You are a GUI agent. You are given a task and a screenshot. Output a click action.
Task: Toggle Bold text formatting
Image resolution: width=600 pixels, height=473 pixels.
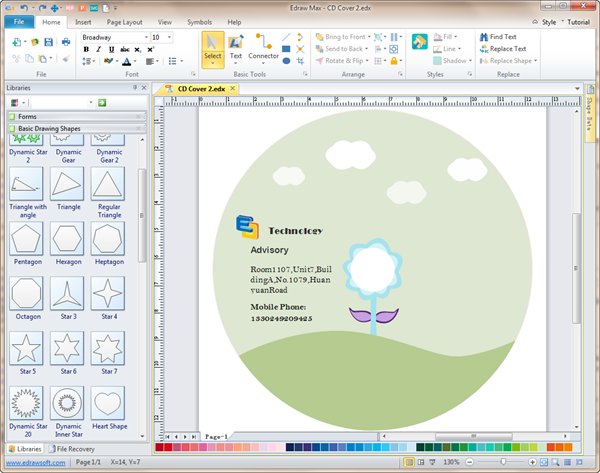[x=86, y=49]
